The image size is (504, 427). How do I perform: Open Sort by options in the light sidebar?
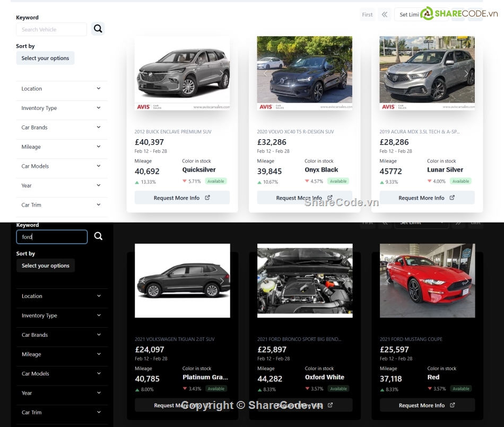(x=45, y=58)
